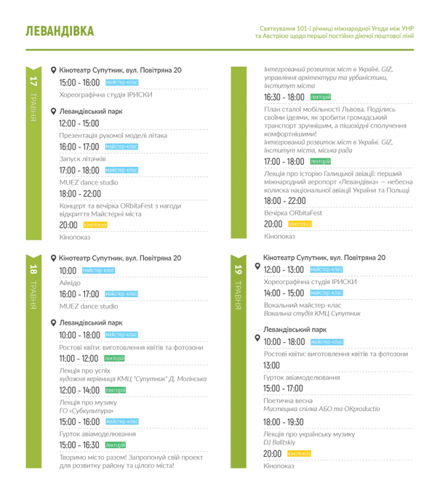Open the 19 травня green date tab
Screen dimensions: 440x504
point(238,285)
